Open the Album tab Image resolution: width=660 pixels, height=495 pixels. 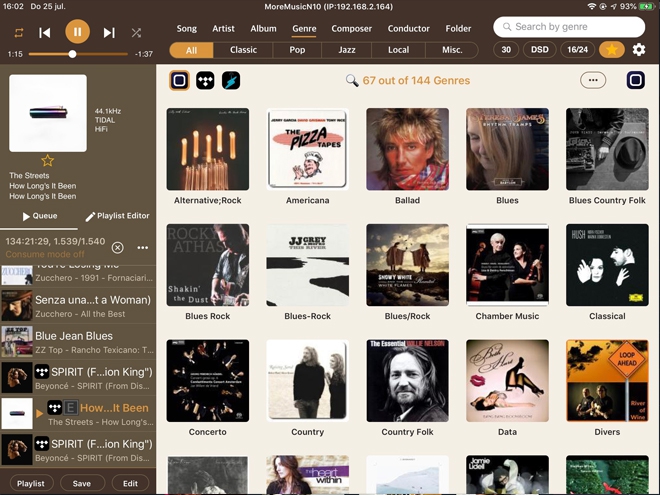tap(263, 29)
